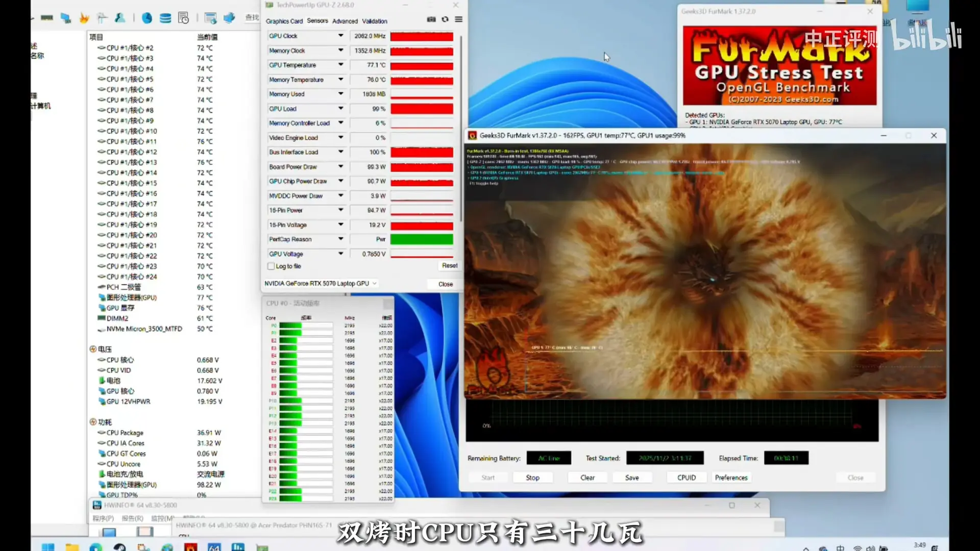The height and width of the screenshot is (551, 980).
Task: Click the memory module toolbar icon
Action: coord(47,18)
